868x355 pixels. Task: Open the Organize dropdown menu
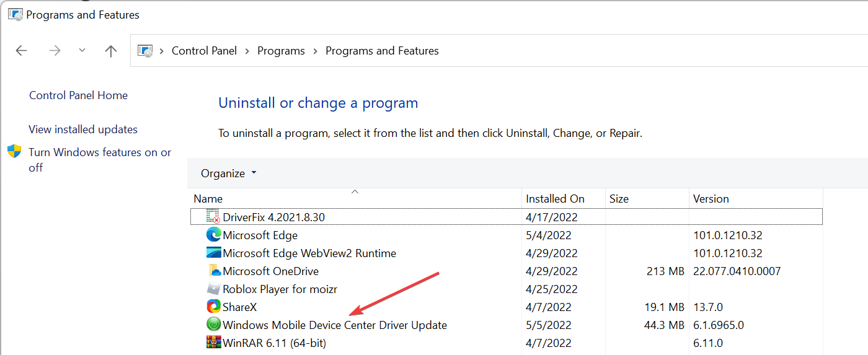pos(228,173)
